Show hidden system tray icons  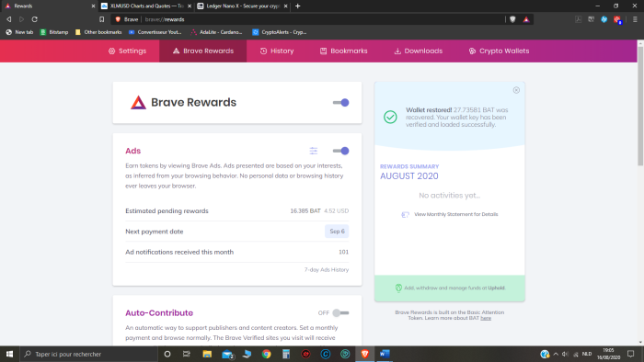tap(556, 354)
